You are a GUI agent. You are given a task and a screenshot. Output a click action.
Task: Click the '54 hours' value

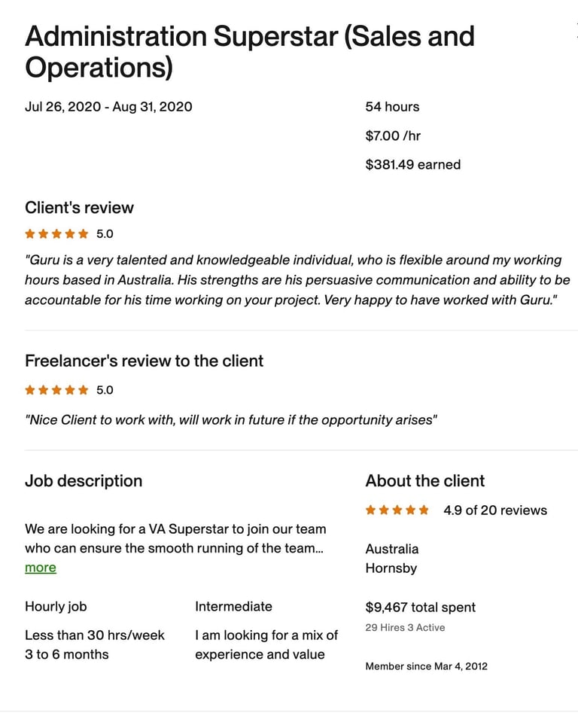click(392, 107)
